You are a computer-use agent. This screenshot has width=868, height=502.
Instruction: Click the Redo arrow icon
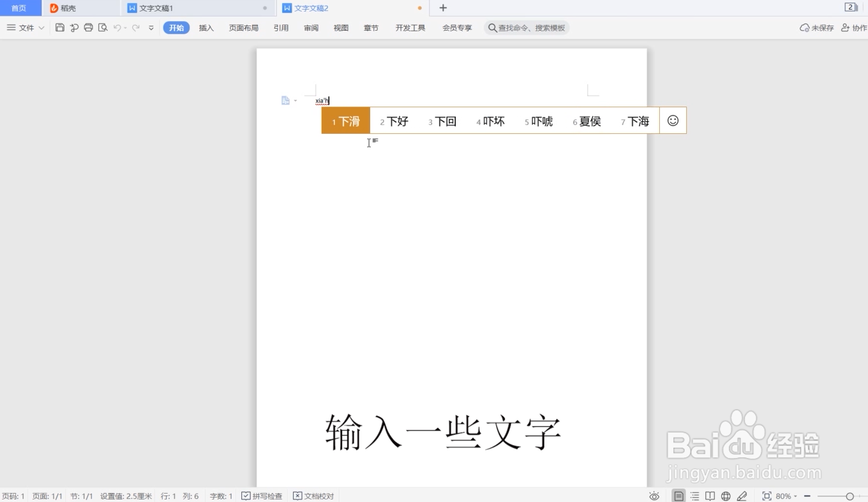tap(135, 27)
